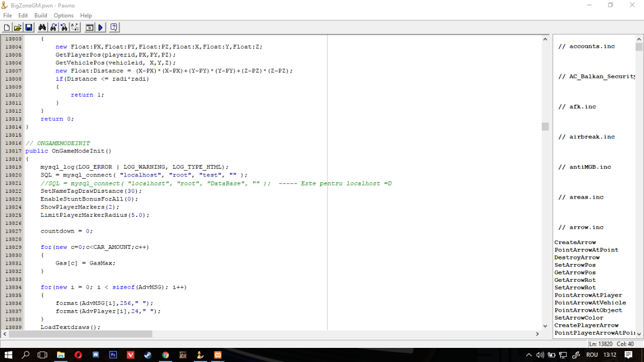Open the notification center icon
This screenshot has height=362, width=644.
click(x=628, y=355)
